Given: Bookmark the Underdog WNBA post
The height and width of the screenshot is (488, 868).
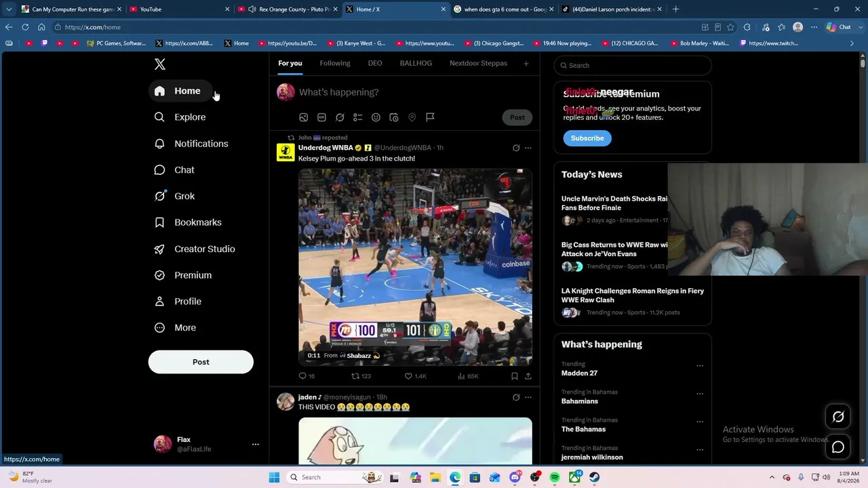Looking at the screenshot, I should point(515,376).
